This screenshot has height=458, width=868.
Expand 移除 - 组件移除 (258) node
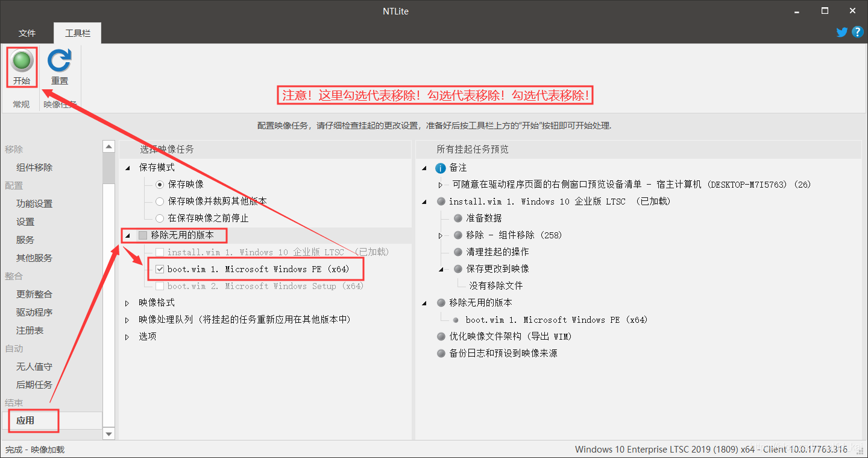[441, 235]
